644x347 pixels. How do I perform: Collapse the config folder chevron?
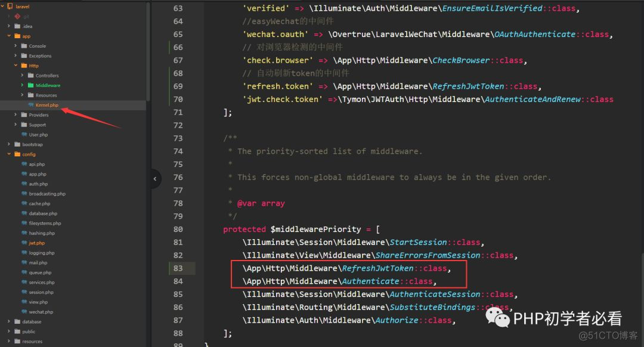(x=9, y=154)
